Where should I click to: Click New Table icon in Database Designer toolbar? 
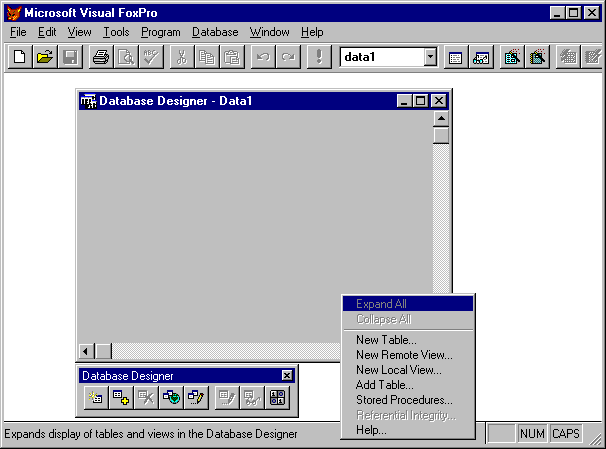point(96,397)
